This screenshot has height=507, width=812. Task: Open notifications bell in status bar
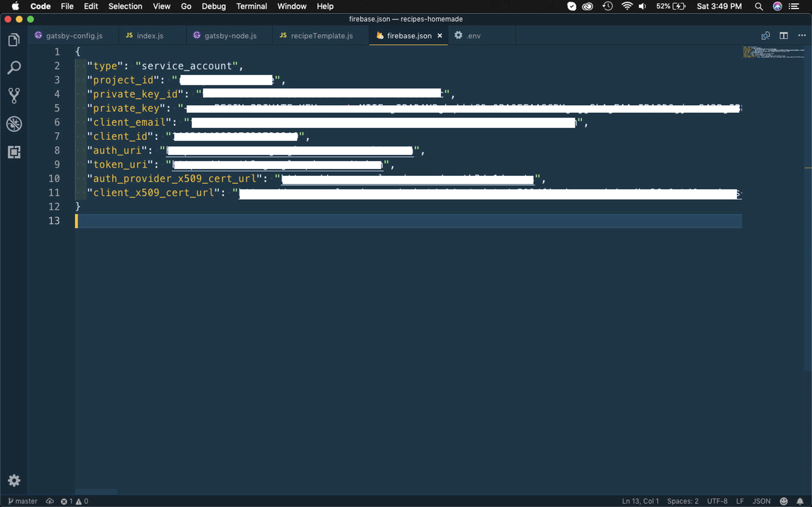(x=800, y=501)
